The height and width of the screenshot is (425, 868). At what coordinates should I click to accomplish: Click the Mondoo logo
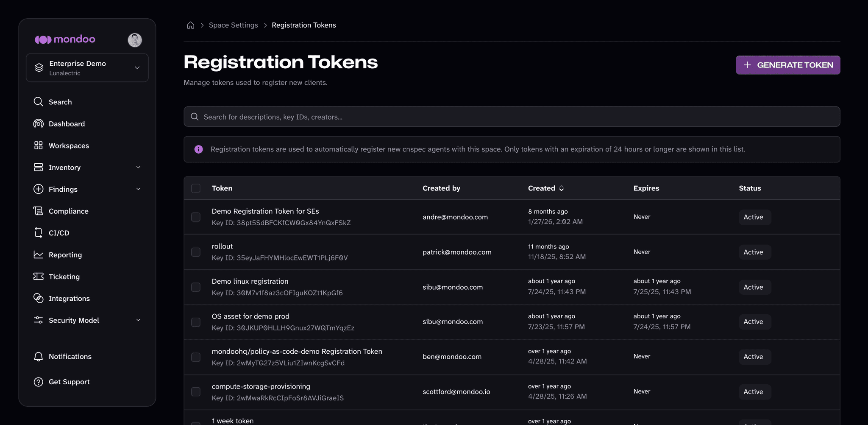pyautogui.click(x=65, y=39)
